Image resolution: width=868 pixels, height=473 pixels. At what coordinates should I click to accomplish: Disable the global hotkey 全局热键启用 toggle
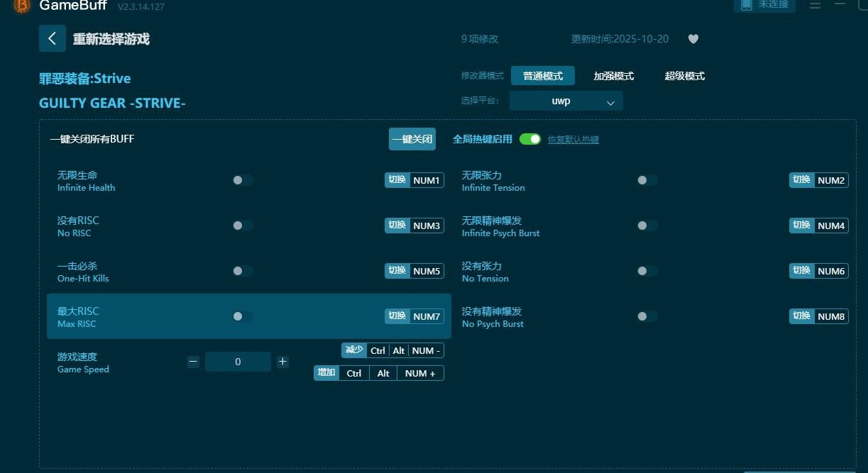(530, 139)
